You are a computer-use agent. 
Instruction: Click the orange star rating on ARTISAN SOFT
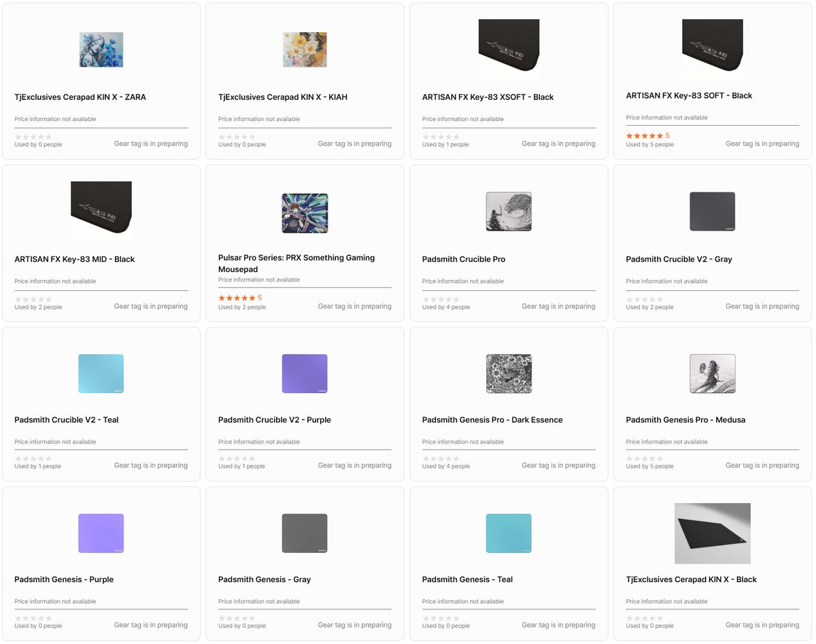coord(645,136)
